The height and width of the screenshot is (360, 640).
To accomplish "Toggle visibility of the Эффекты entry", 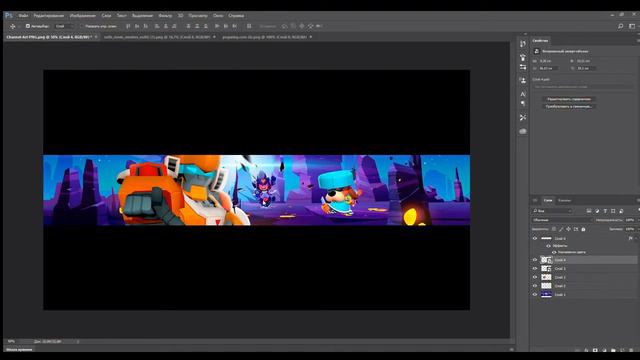I will 548,246.
